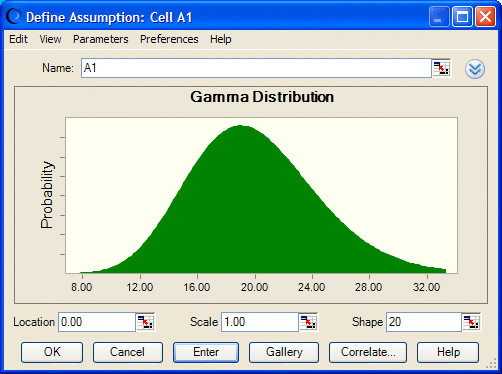502x374 pixels.
Task: Click the Location field showing 0.00
Action: click(x=97, y=322)
